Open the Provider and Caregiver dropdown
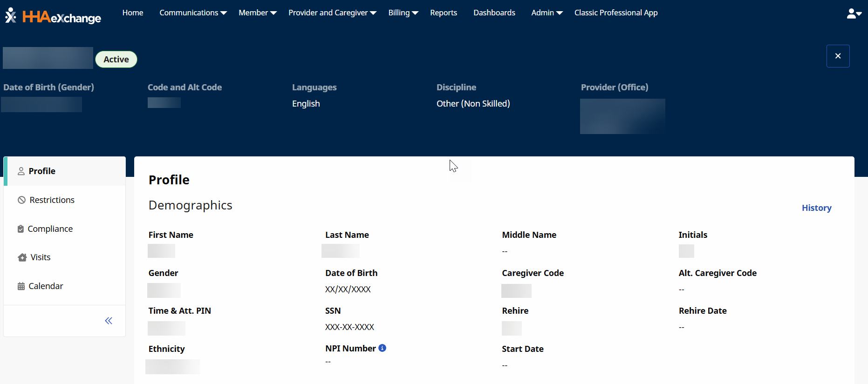 332,13
